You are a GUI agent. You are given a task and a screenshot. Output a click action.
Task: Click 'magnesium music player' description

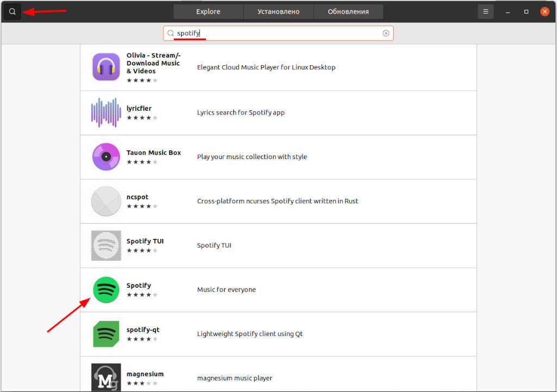pyautogui.click(x=234, y=378)
